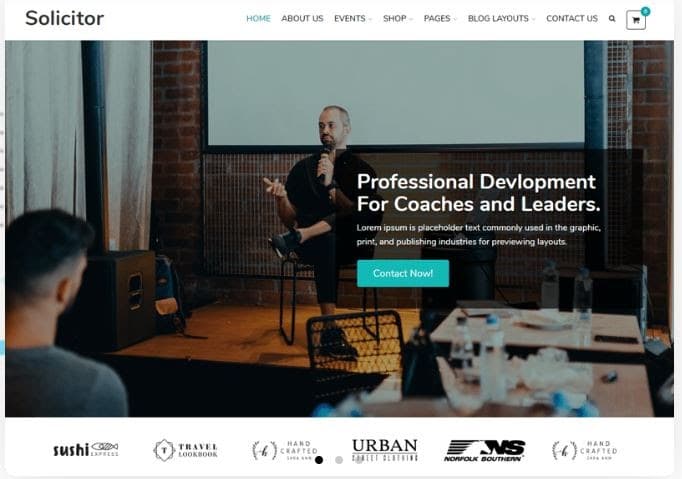Click the Solicitor site logo
Viewport: 682px width, 479px height.
tap(64, 18)
